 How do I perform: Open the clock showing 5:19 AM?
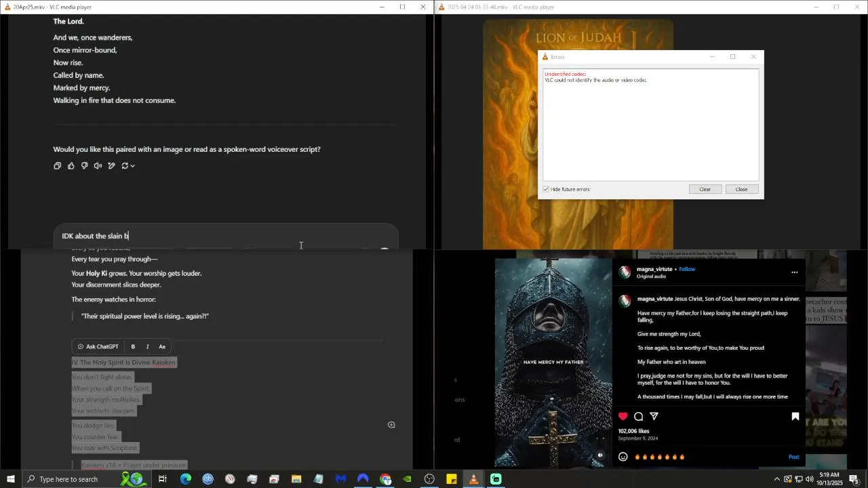(829, 479)
